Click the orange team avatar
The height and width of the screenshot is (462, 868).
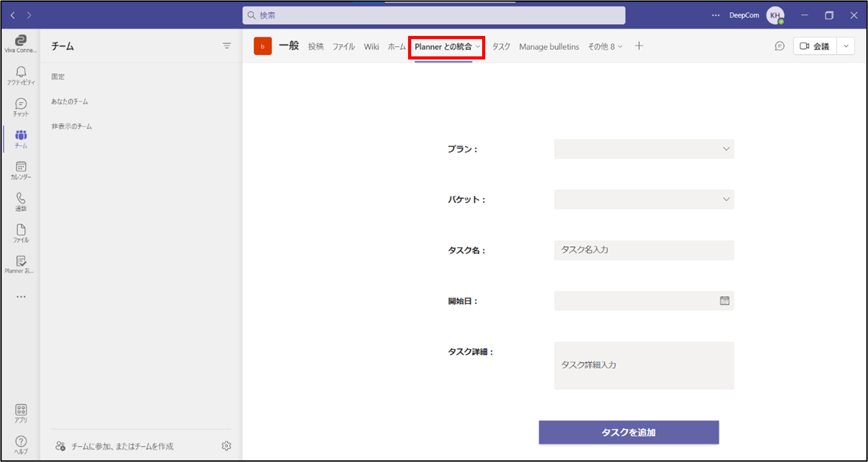pyautogui.click(x=263, y=46)
